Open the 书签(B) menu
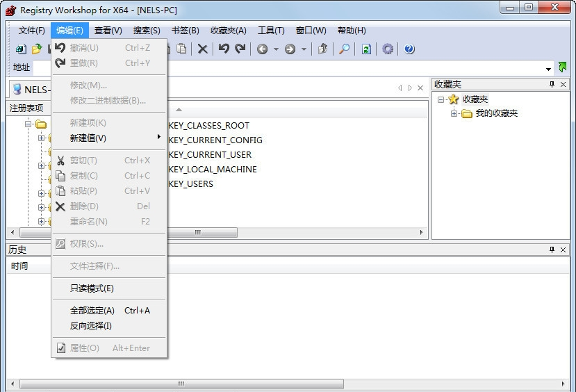The height and width of the screenshot is (392, 576). pos(185,31)
